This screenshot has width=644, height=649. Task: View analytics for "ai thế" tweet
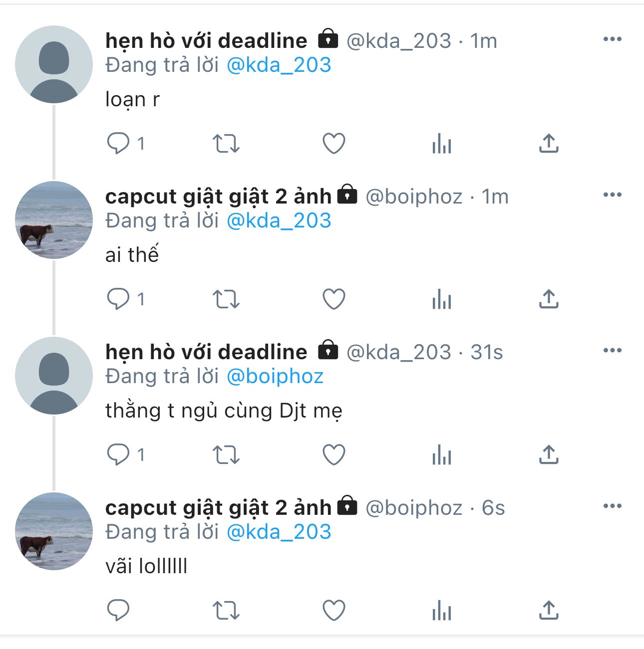click(x=442, y=300)
